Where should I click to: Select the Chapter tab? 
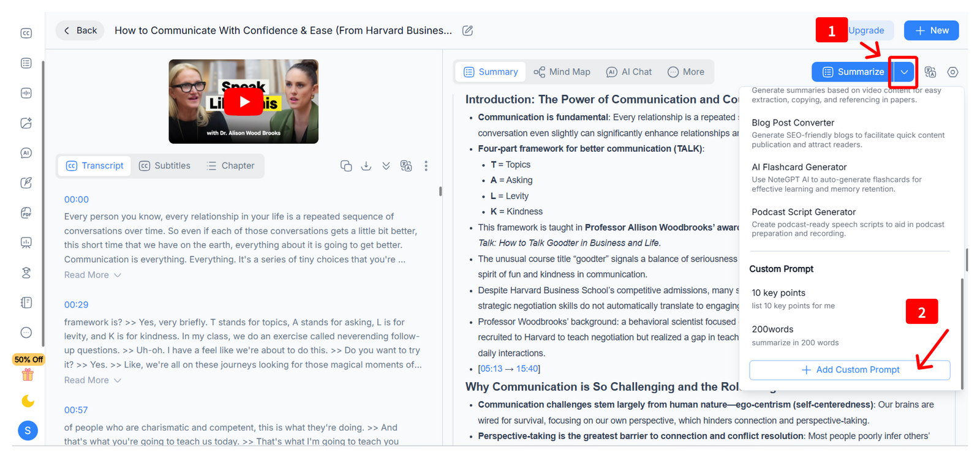tap(230, 166)
